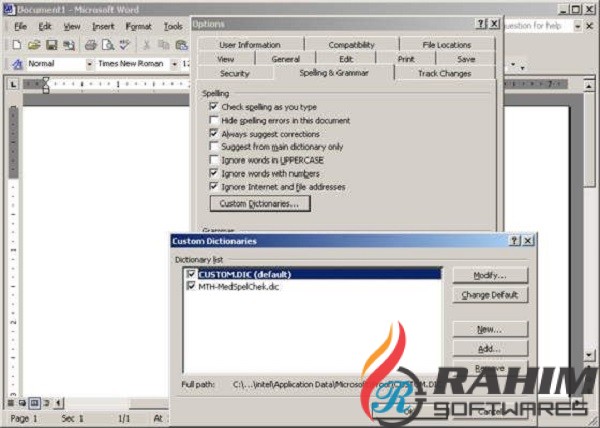Click the L tab selector beside ruler
The image size is (600, 428).
13,84
